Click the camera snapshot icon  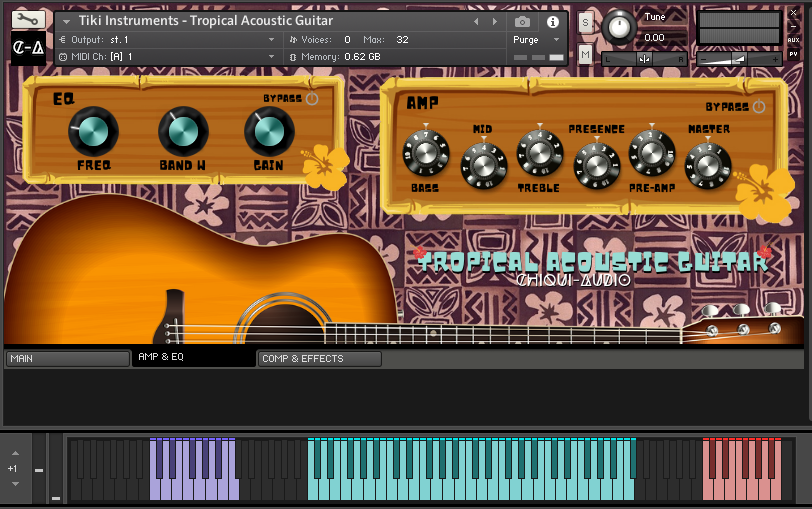click(522, 21)
